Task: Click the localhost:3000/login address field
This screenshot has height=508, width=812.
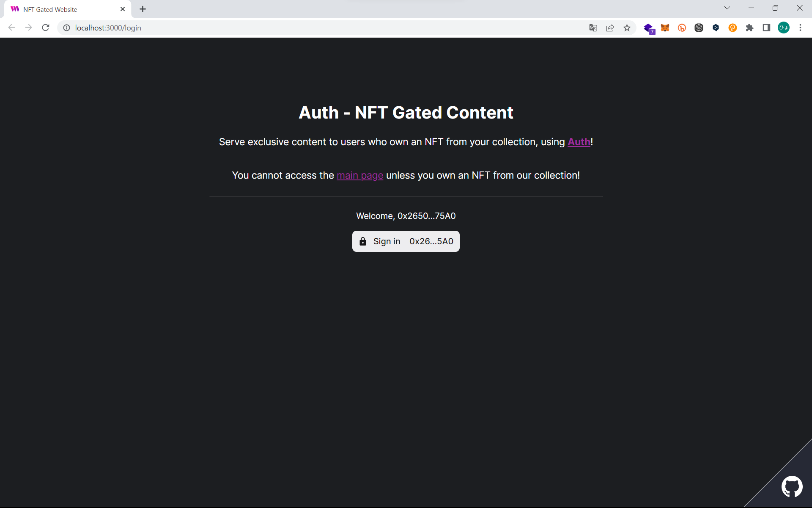Action: [x=296, y=28]
